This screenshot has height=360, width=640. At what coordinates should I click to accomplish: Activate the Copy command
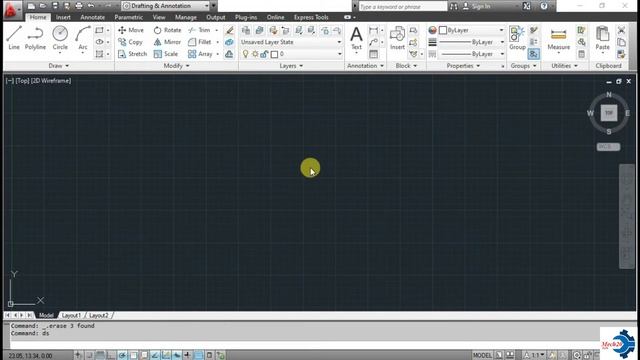(x=130, y=42)
